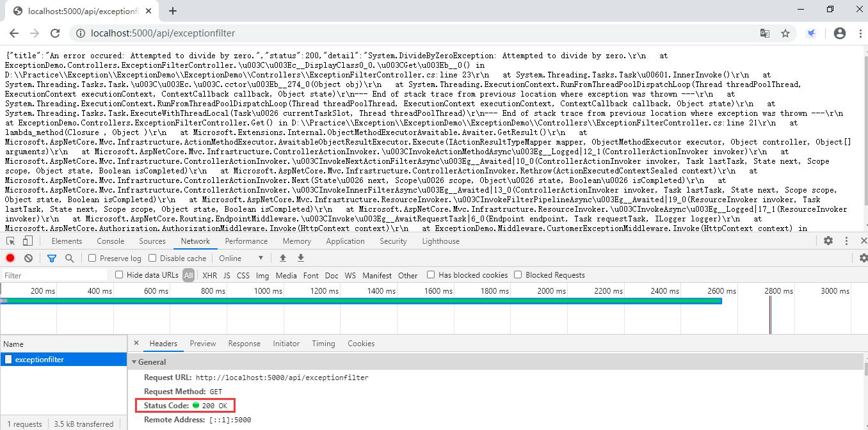868x430 pixels.
Task: Toggle the device toolbar icon
Action: [28, 241]
